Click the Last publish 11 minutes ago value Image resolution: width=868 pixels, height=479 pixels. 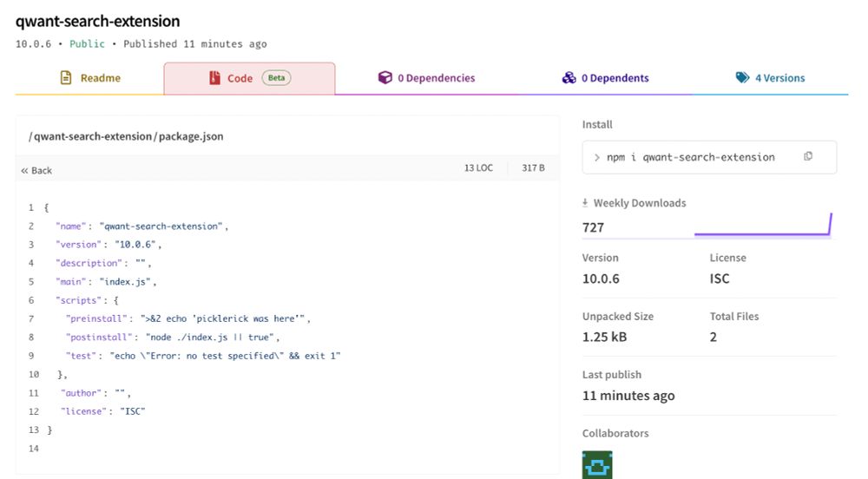(x=628, y=396)
